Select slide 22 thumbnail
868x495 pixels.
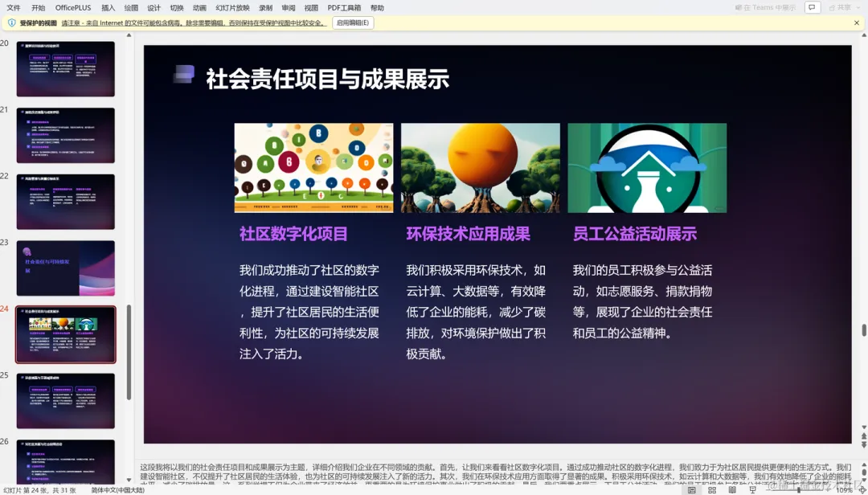click(x=65, y=202)
